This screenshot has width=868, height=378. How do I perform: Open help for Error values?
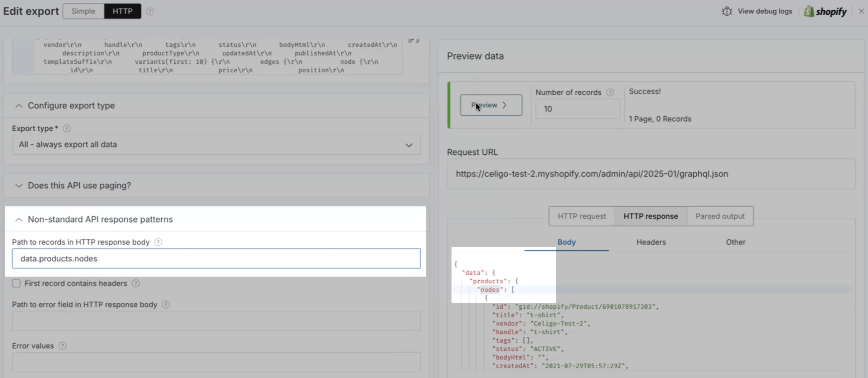(63, 346)
